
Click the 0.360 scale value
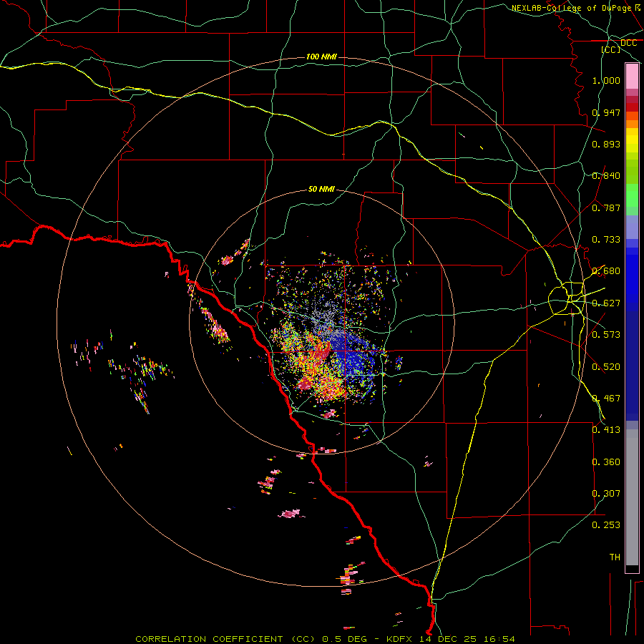pyautogui.click(x=606, y=462)
